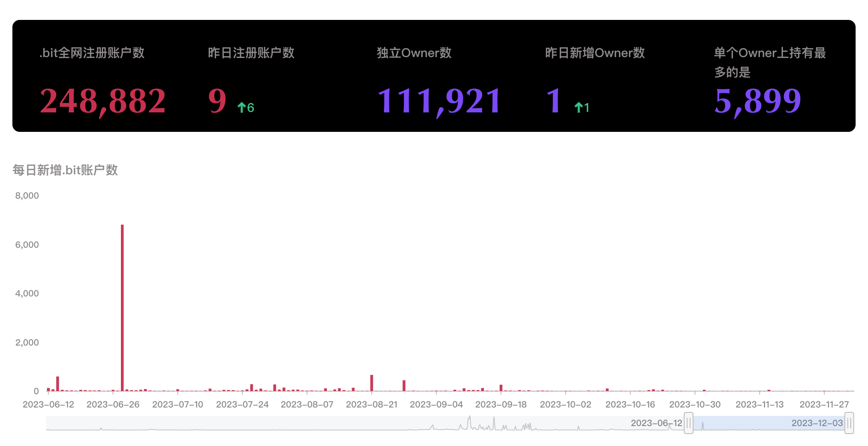Click the 2023-10-30 x-axis label
The height and width of the screenshot is (446, 868).
[x=695, y=404]
